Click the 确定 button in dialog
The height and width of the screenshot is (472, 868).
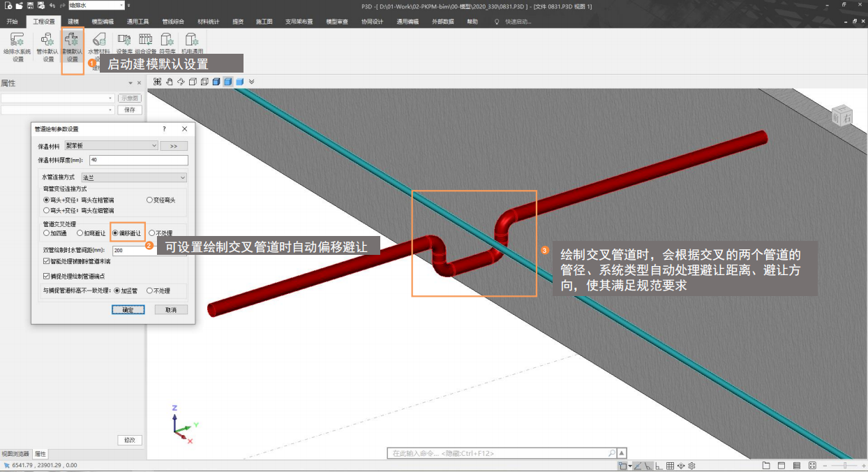click(x=128, y=309)
